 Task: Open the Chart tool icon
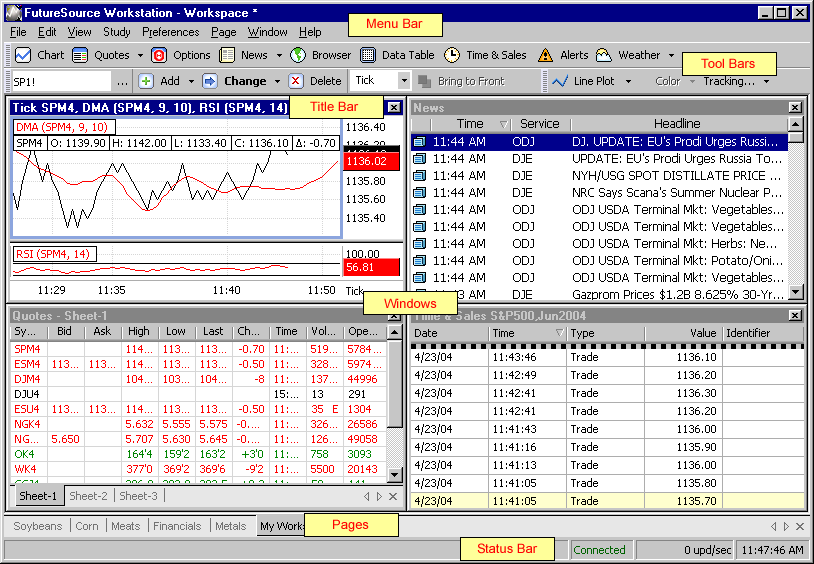23,55
